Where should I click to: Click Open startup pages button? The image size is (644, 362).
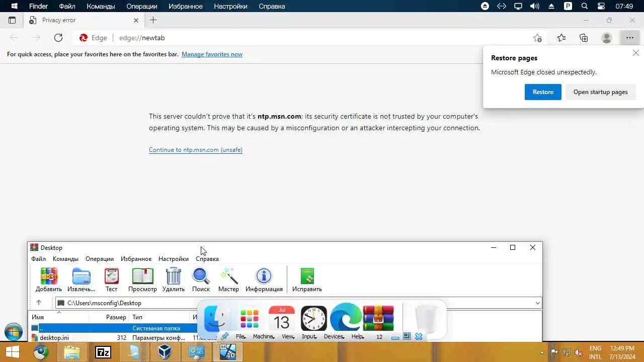pos(601,92)
